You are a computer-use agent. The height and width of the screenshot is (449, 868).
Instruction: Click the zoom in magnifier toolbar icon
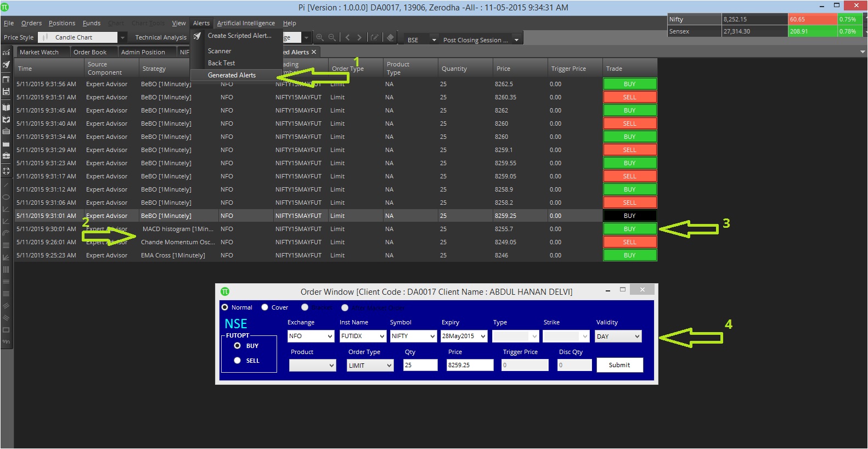tap(319, 37)
